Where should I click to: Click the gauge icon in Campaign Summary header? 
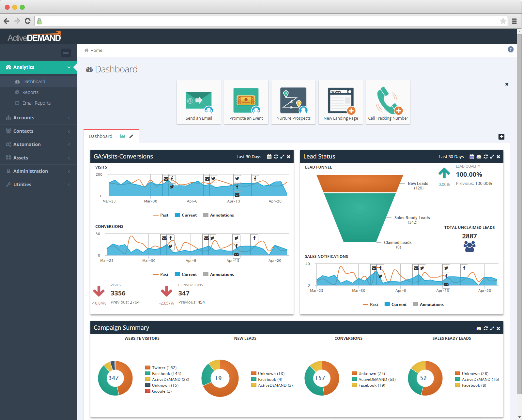click(479, 328)
